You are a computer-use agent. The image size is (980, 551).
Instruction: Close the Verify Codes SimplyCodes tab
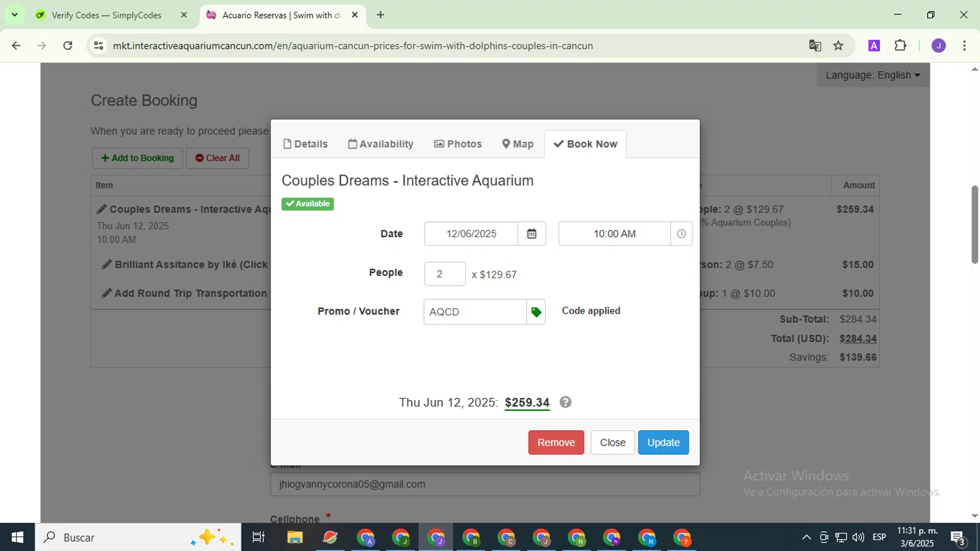tap(184, 15)
